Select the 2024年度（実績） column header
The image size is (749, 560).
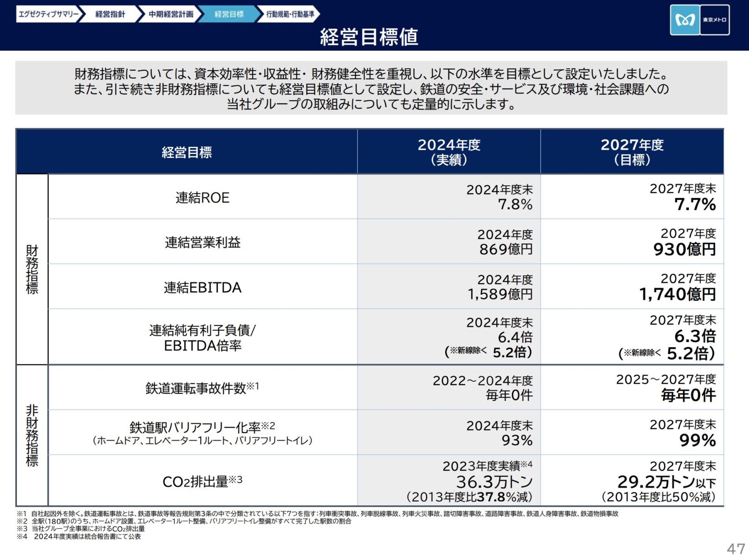coord(448,152)
